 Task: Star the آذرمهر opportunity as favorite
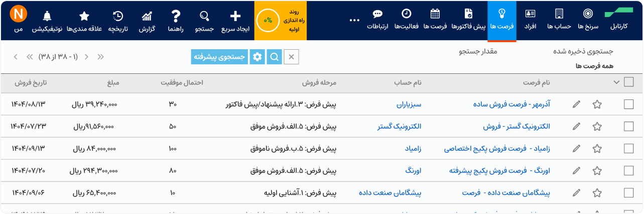[597, 104]
